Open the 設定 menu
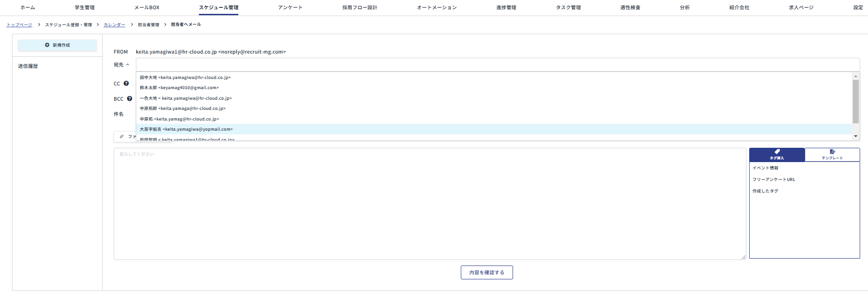868x302 pixels. (x=858, y=7)
